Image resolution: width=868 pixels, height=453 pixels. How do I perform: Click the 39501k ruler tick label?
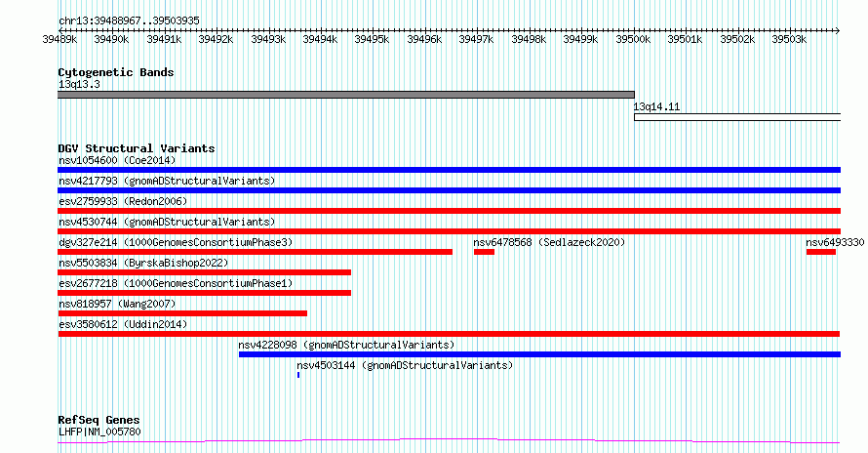(x=685, y=39)
